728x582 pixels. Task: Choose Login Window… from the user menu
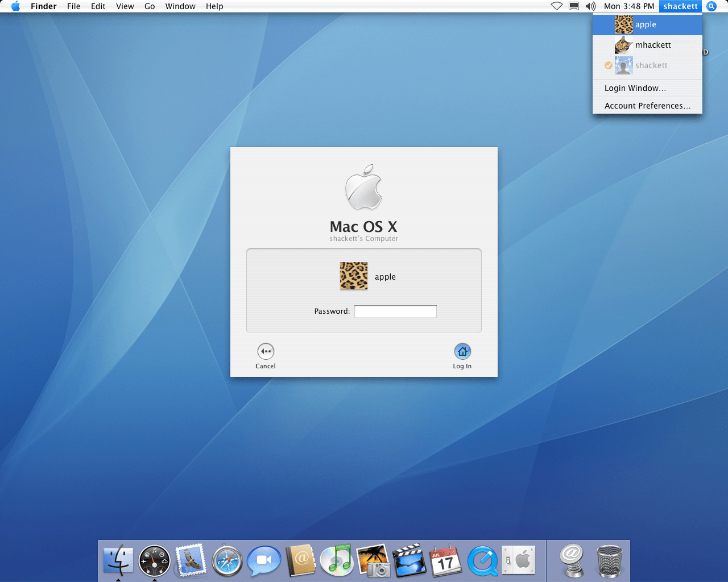[x=635, y=88]
